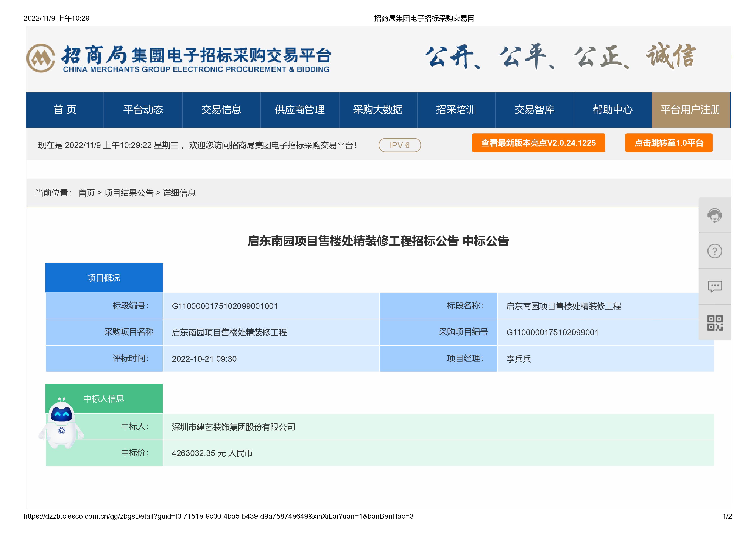Click the page URL in the footer

[219, 516]
